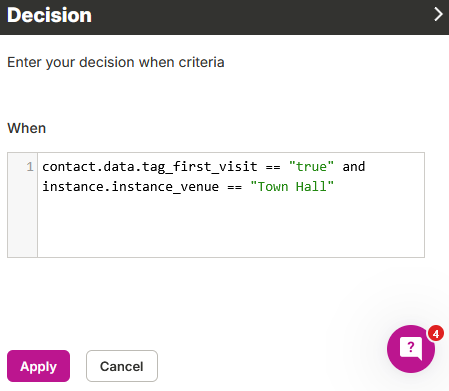Click the Decision header title
The width and height of the screenshot is (449, 391).
point(49,15)
